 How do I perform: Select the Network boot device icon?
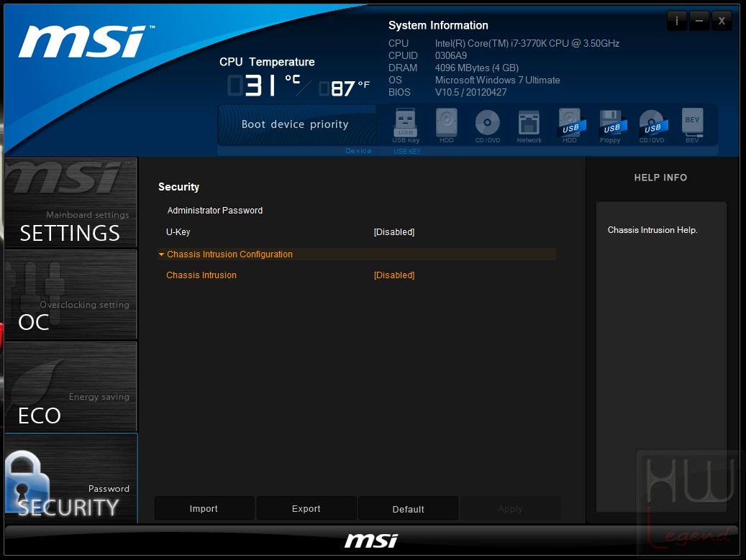[x=529, y=126]
